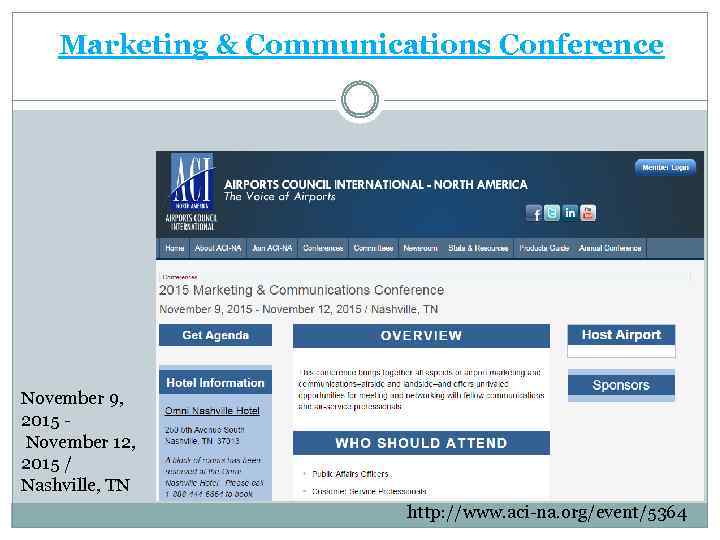Click the Member Login button

coord(665,168)
